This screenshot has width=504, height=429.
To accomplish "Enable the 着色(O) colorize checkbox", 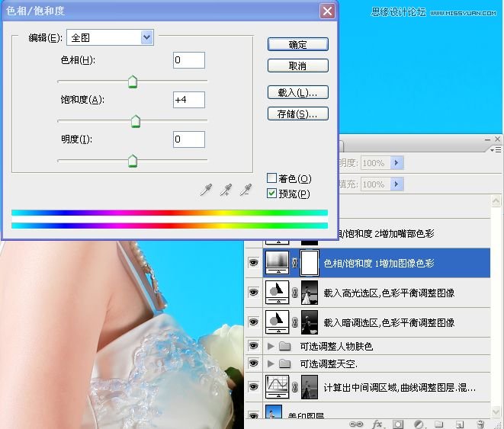I will (x=271, y=178).
